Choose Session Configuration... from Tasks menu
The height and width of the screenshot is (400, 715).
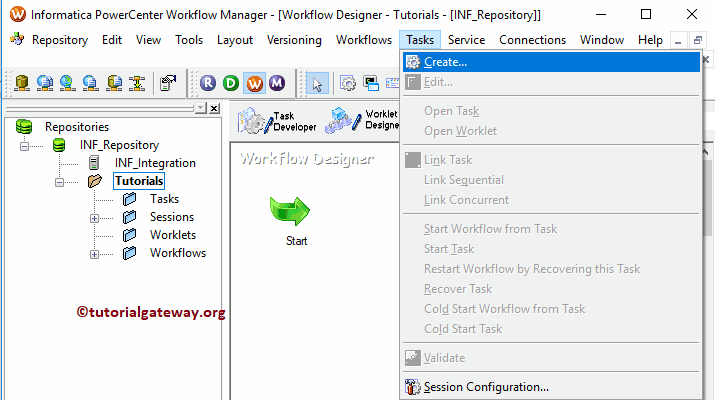pyautogui.click(x=551, y=387)
